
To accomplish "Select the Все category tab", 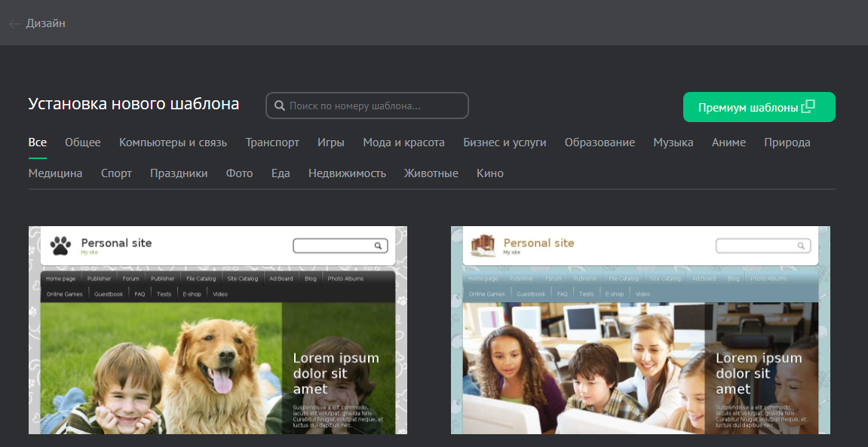I will tap(38, 142).
